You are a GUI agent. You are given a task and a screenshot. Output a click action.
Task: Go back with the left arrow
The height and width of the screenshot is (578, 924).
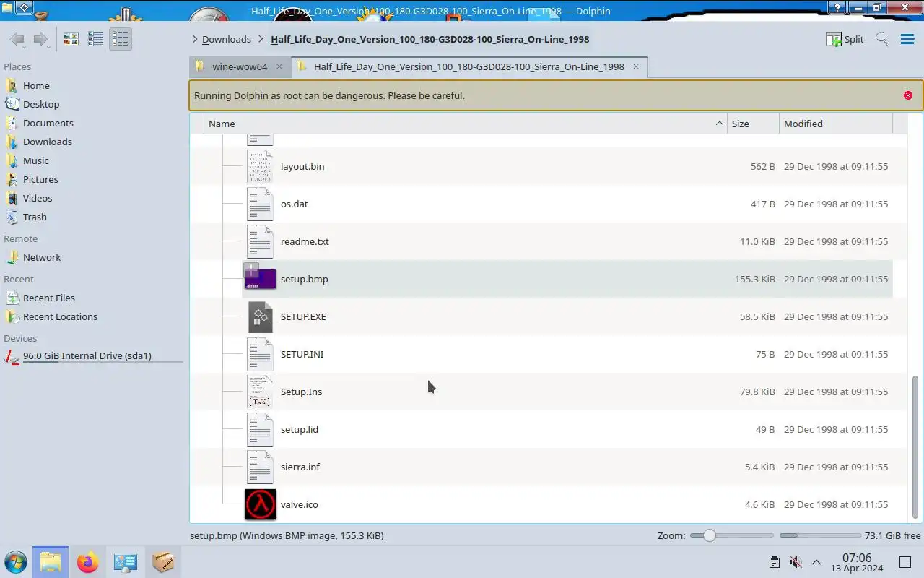click(17, 39)
